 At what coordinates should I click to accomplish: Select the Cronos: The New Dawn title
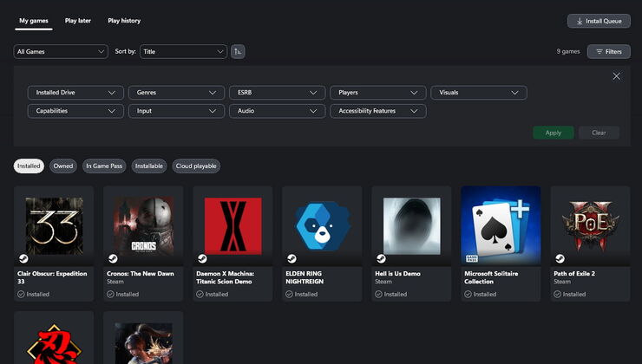(140, 274)
